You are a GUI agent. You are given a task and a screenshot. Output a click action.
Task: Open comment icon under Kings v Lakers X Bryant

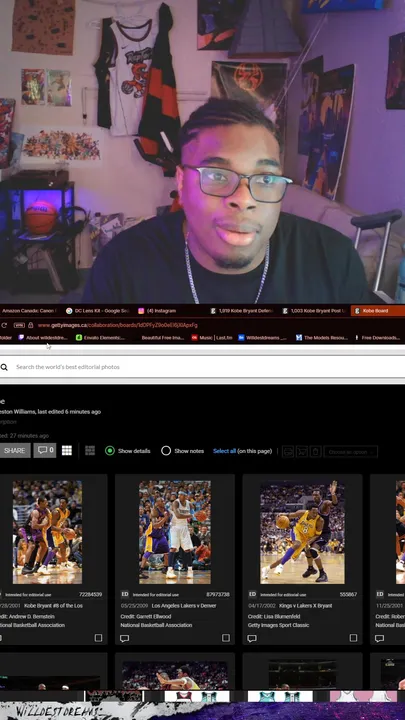click(252, 638)
